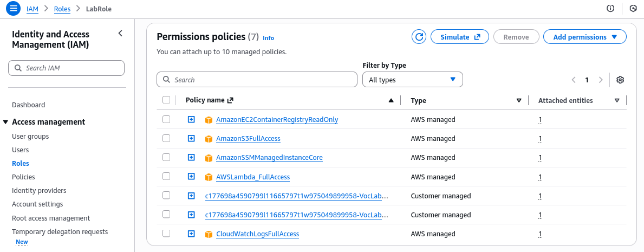Expand the first VocLab policy row
The image size is (644, 252).
tap(191, 195)
